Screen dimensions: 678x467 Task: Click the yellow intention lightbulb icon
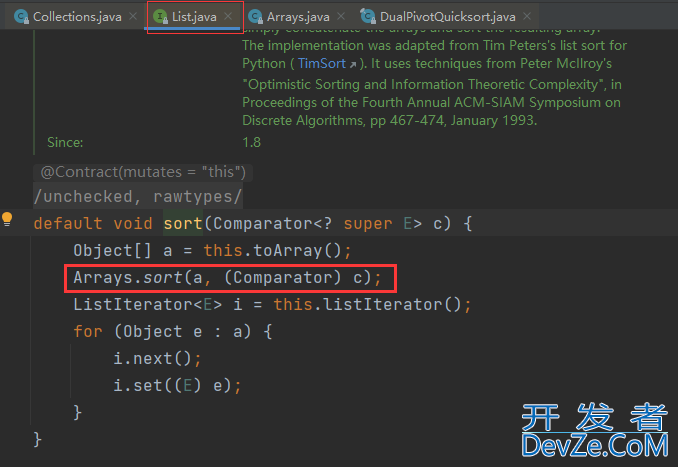7,219
